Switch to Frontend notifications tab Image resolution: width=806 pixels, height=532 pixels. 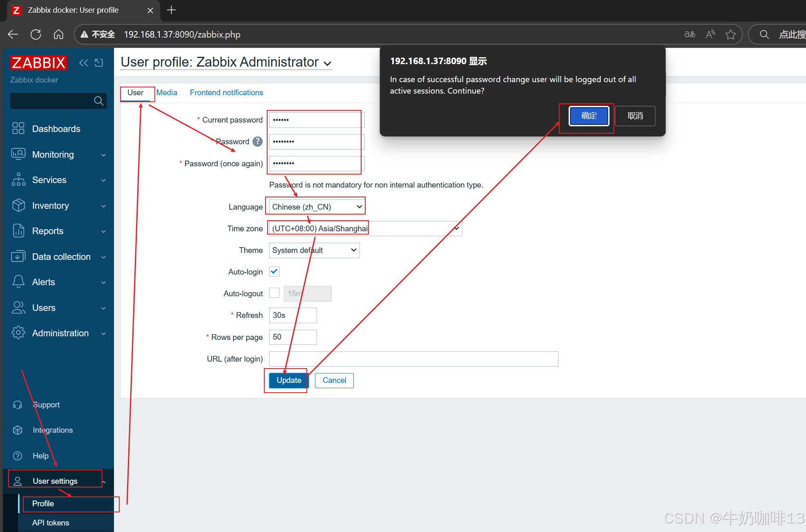[226, 93]
